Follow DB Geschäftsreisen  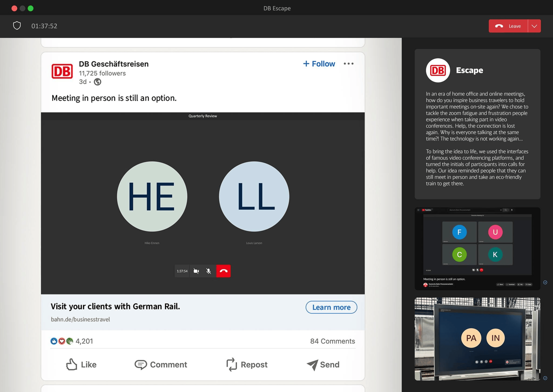319,64
